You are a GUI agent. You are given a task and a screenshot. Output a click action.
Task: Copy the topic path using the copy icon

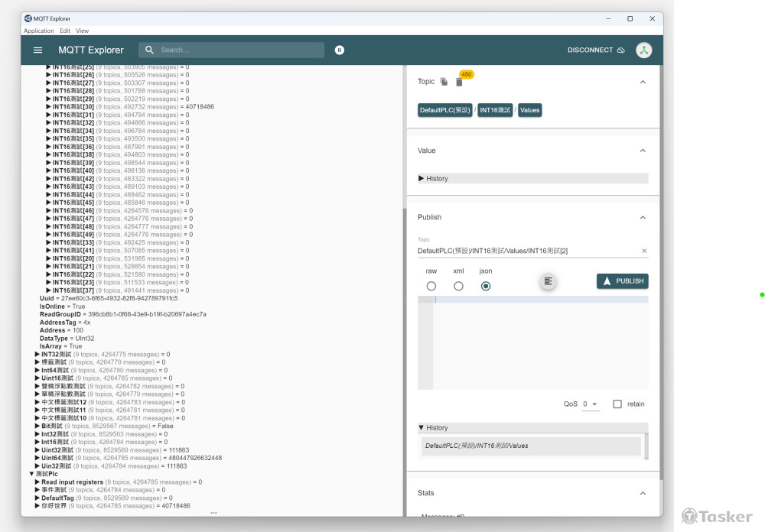pos(444,81)
